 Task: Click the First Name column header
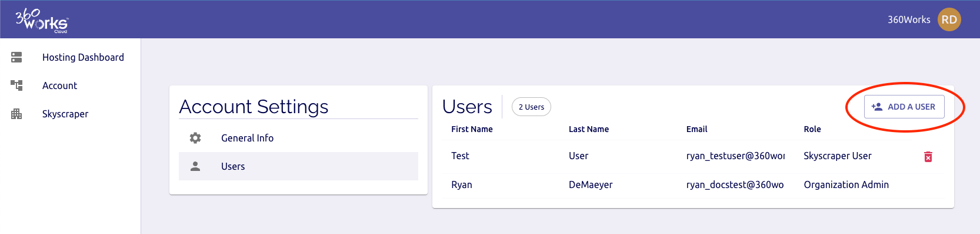(472, 129)
